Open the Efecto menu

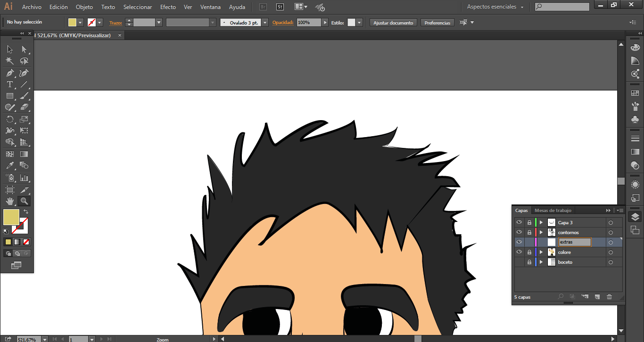pos(168,7)
